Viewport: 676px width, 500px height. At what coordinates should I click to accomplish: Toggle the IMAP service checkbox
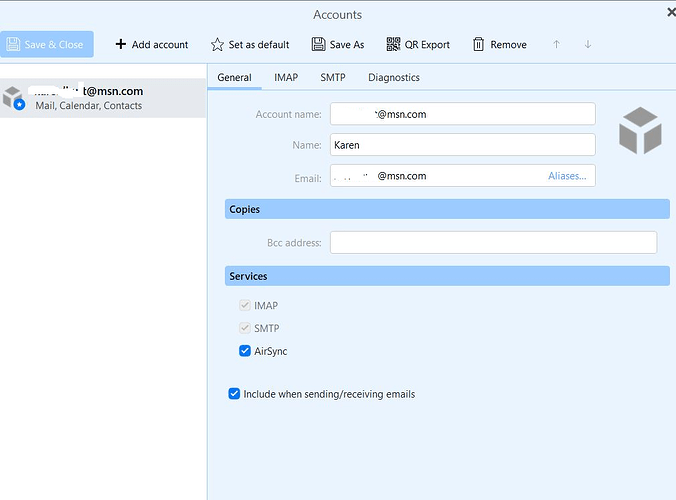point(245,306)
